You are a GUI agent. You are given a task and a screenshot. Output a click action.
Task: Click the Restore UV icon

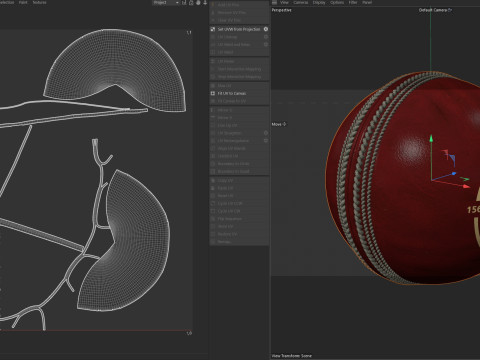click(x=213, y=234)
